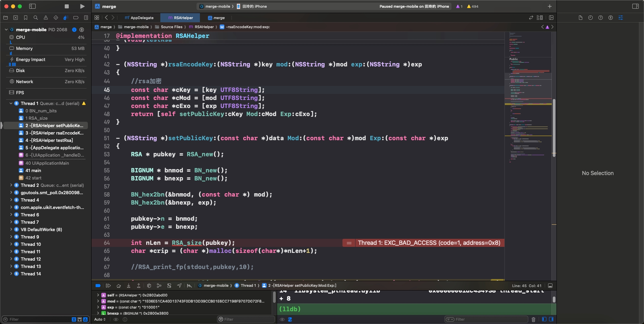Jump to the next issue
This screenshot has width=644, height=324.
point(552,27)
